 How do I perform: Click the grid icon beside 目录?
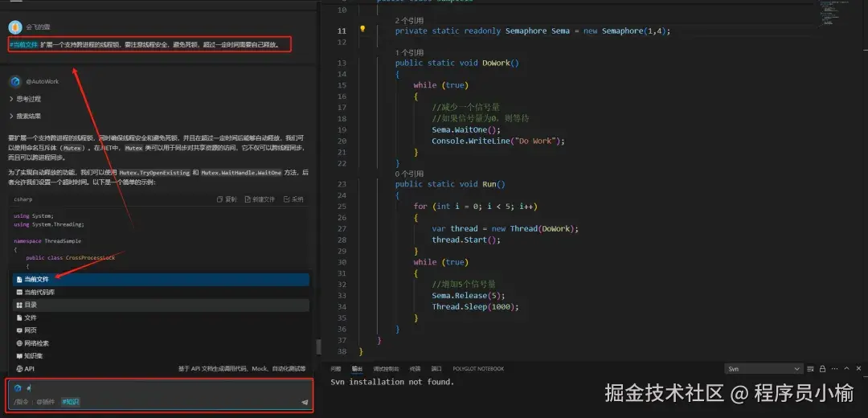[x=19, y=305]
